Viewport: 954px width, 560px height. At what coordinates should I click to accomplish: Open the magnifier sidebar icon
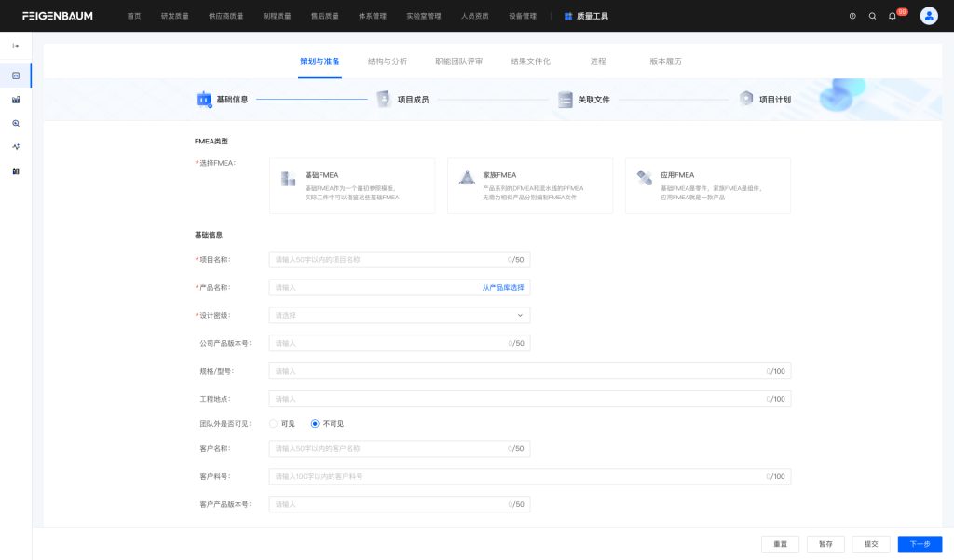pos(16,123)
